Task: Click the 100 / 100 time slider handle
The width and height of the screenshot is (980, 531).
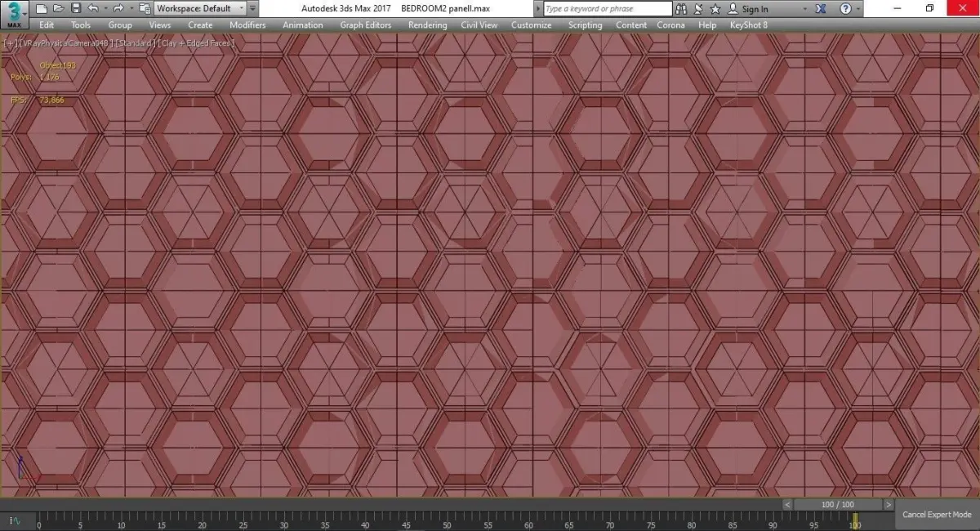Action: pos(838,504)
